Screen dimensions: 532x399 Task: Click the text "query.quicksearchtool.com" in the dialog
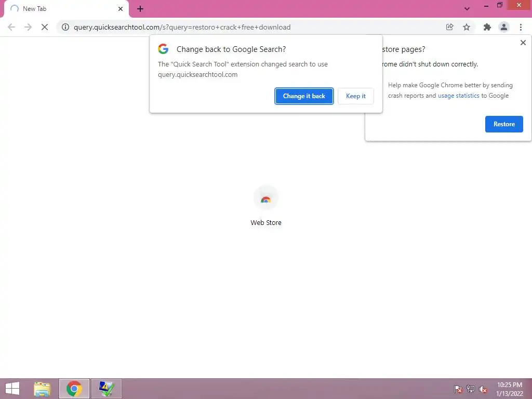[x=197, y=75]
